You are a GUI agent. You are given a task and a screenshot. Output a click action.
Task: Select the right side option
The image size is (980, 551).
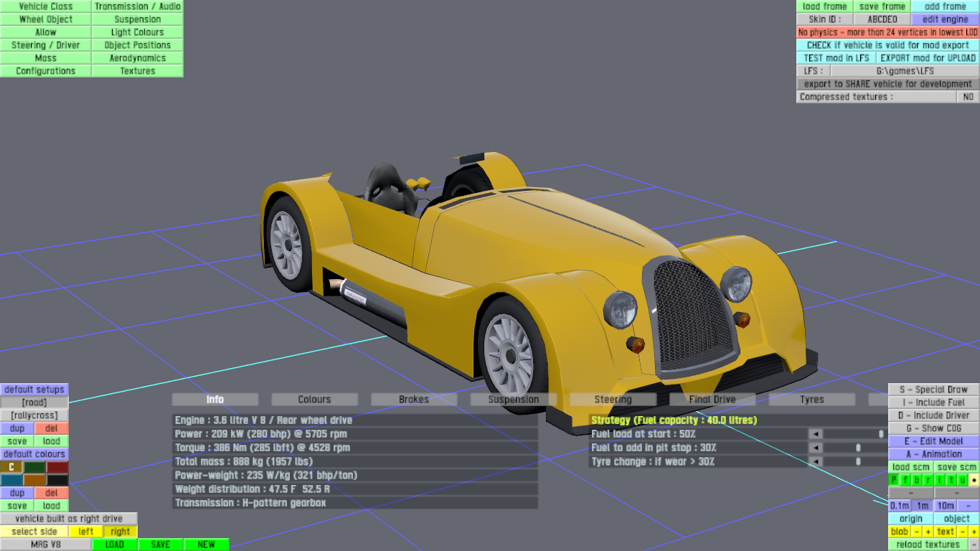(121, 532)
